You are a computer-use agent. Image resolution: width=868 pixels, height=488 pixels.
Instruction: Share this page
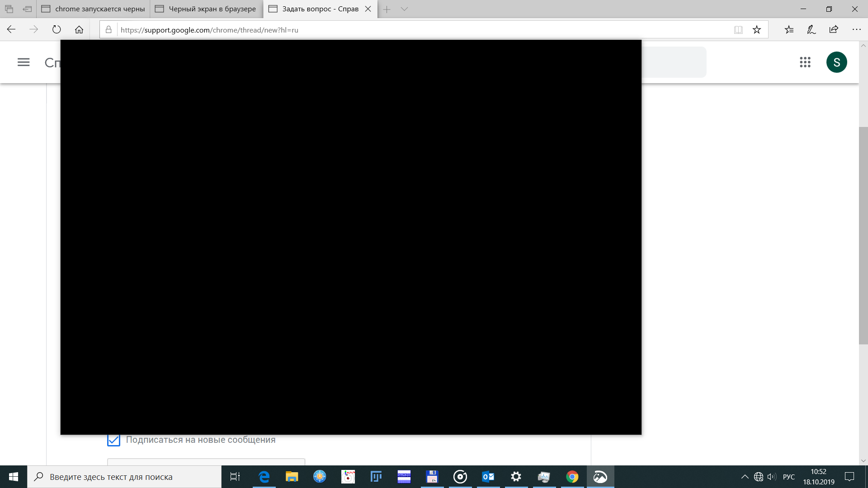click(834, 30)
